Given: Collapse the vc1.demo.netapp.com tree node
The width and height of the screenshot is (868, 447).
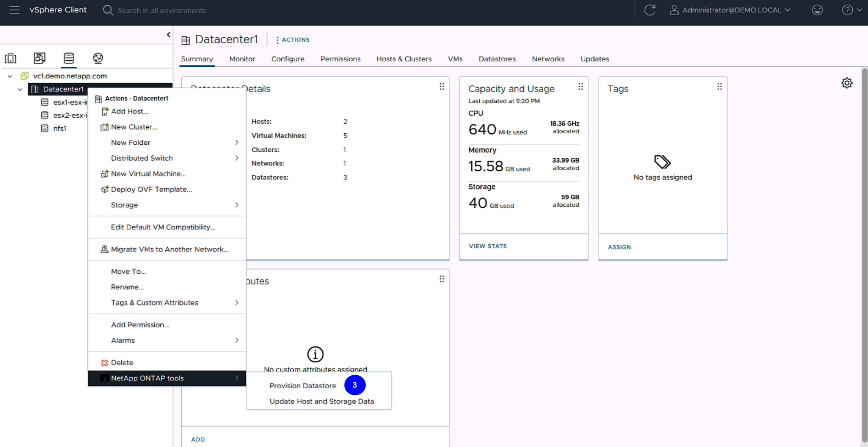Looking at the screenshot, I should pyautogui.click(x=10, y=77).
